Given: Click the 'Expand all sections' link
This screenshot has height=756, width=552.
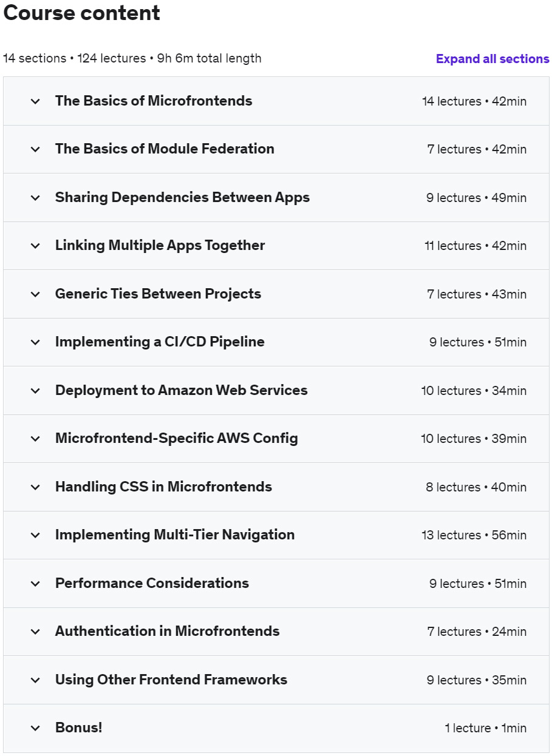Looking at the screenshot, I should tap(492, 59).
